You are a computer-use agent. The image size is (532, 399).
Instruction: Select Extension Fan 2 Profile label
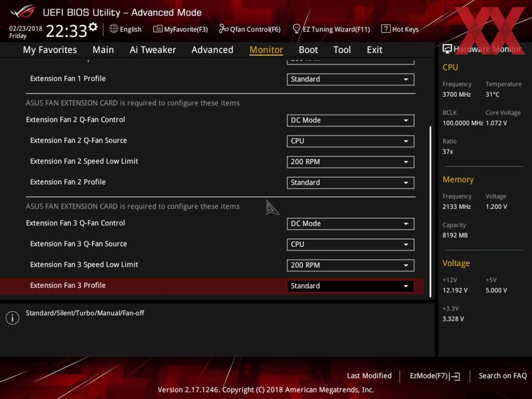coord(68,182)
